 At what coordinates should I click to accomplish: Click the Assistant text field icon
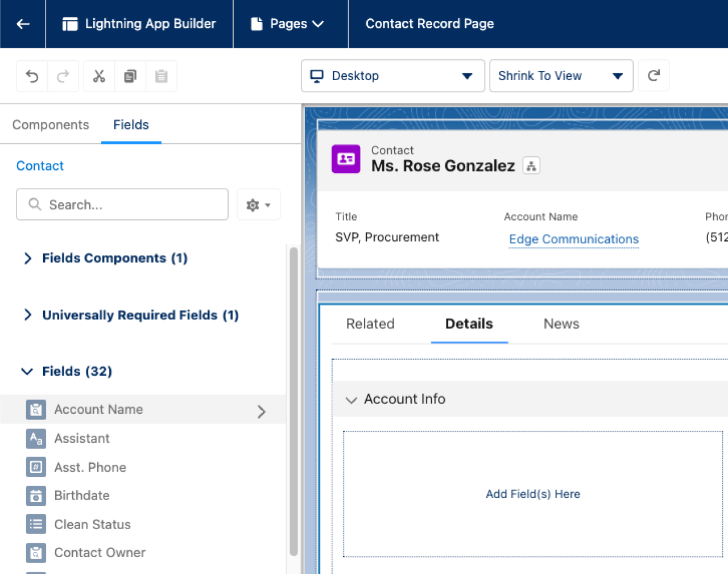36,438
